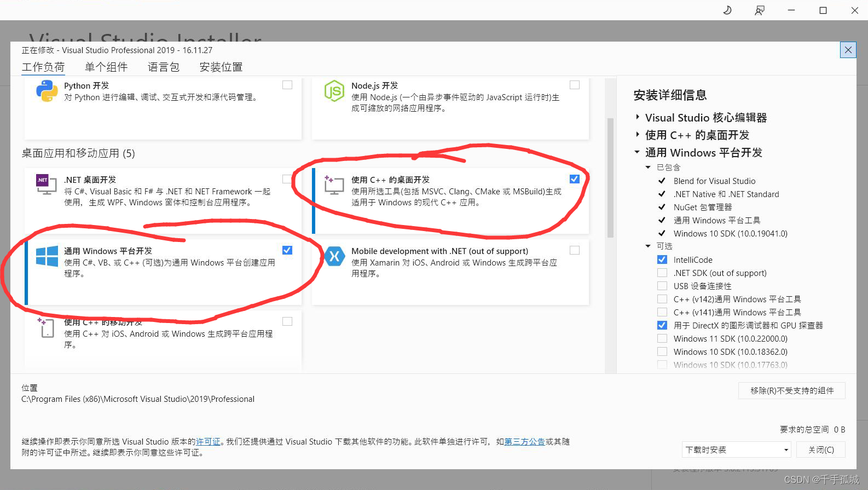868x490 pixels.
Task: Select Blend for Visual Studio included item
Action: 714,181
